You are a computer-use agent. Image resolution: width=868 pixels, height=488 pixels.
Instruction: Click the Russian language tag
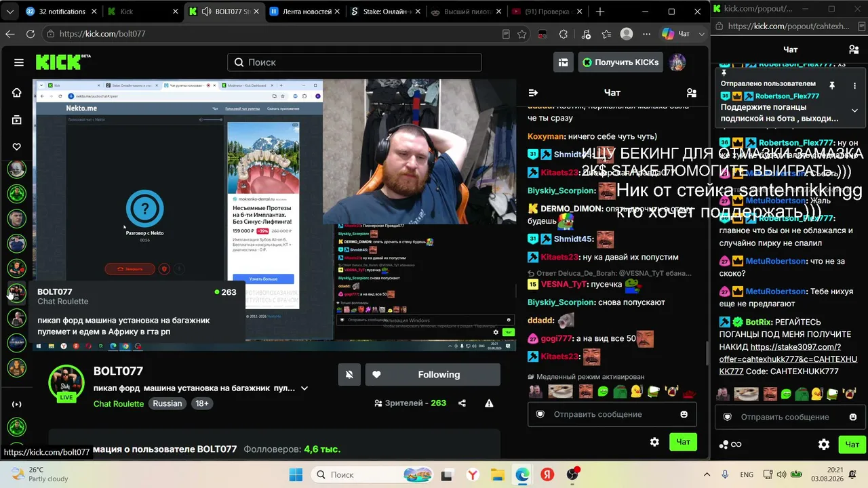point(167,403)
